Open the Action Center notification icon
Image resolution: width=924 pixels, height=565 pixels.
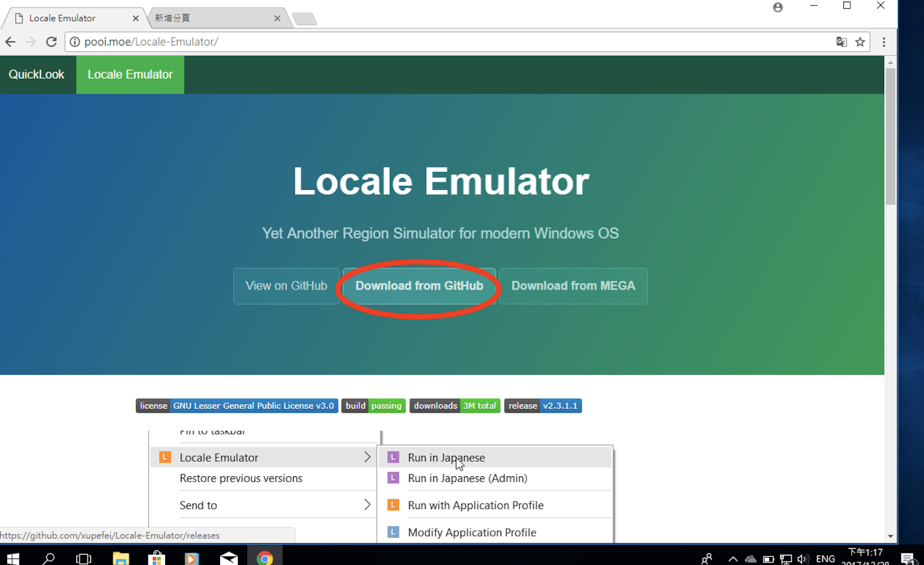(908, 558)
